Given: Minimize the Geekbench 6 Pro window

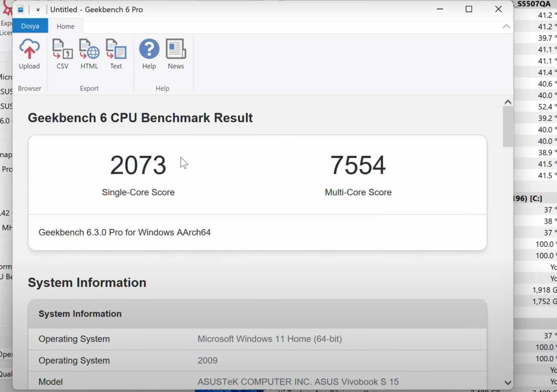Looking at the screenshot, I should pos(440,9).
